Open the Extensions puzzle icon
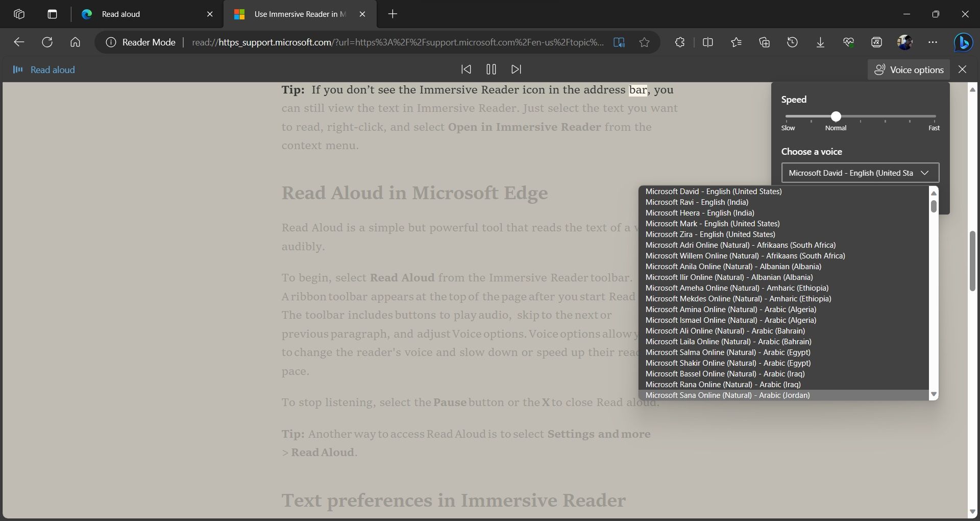This screenshot has width=980, height=521. [680, 42]
